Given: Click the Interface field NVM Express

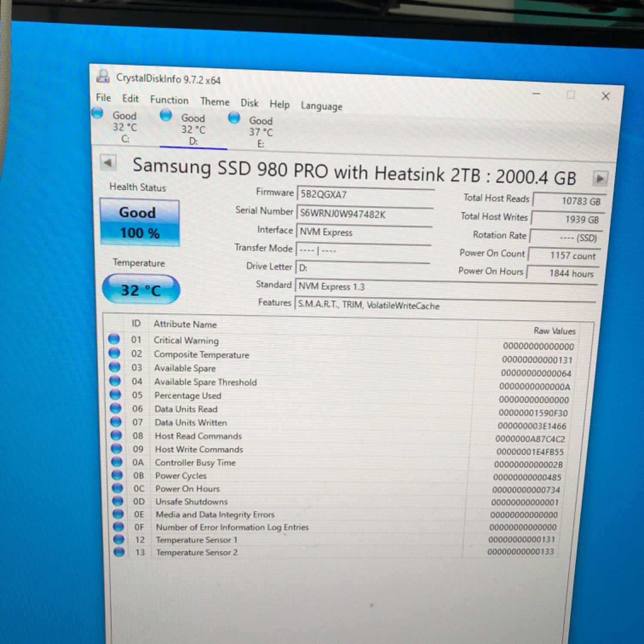Looking at the screenshot, I should [364, 232].
